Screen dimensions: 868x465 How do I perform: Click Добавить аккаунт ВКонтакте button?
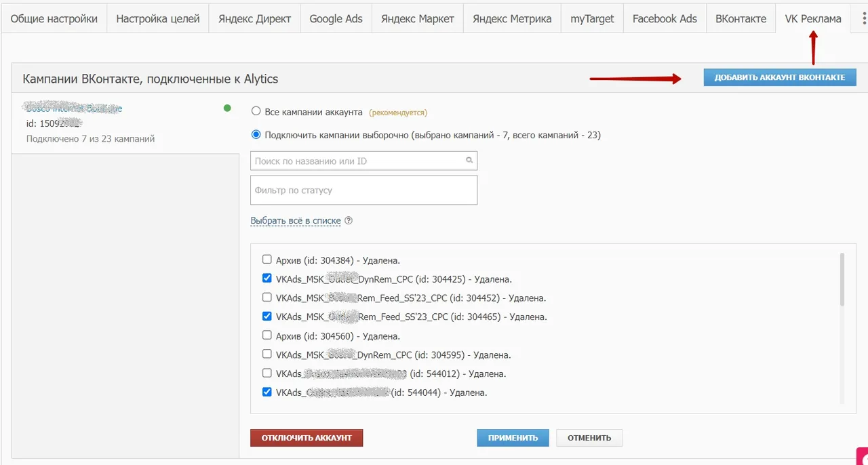(x=780, y=77)
